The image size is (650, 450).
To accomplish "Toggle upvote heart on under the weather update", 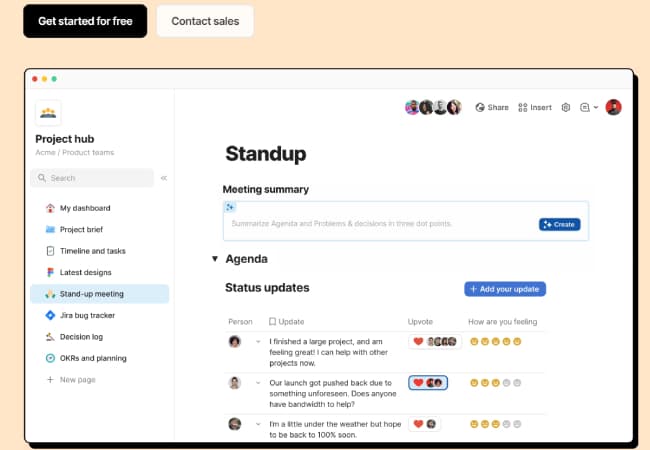I will tap(418, 424).
